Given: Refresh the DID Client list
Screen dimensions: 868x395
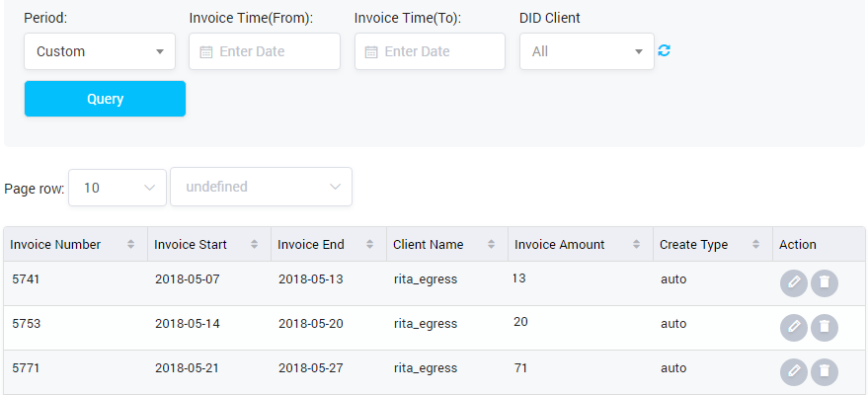Looking at the screenshot, I should pyautogui.click(x=665, y=50).
